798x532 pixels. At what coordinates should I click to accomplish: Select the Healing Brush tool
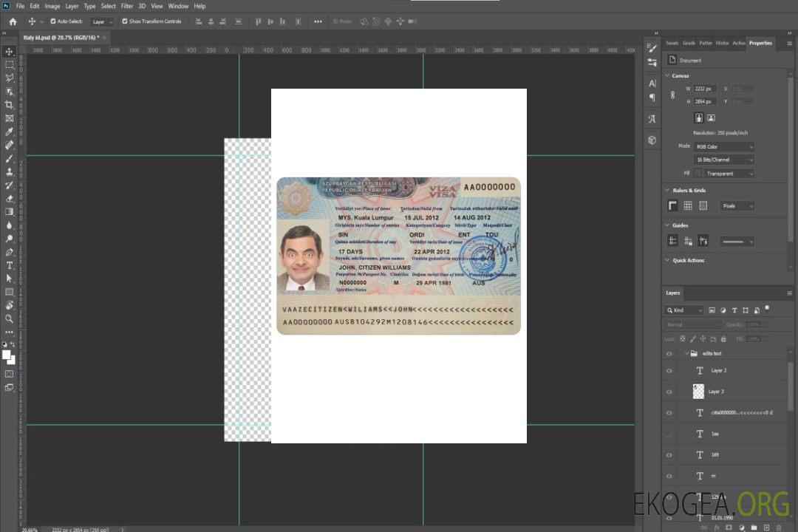9,145
